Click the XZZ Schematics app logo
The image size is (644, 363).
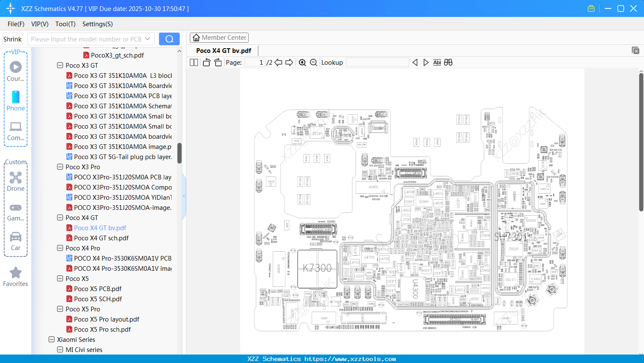11,8
